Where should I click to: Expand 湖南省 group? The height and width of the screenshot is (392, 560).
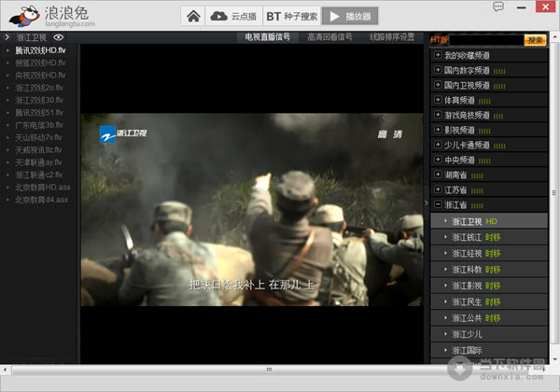(x=438, y=175)
